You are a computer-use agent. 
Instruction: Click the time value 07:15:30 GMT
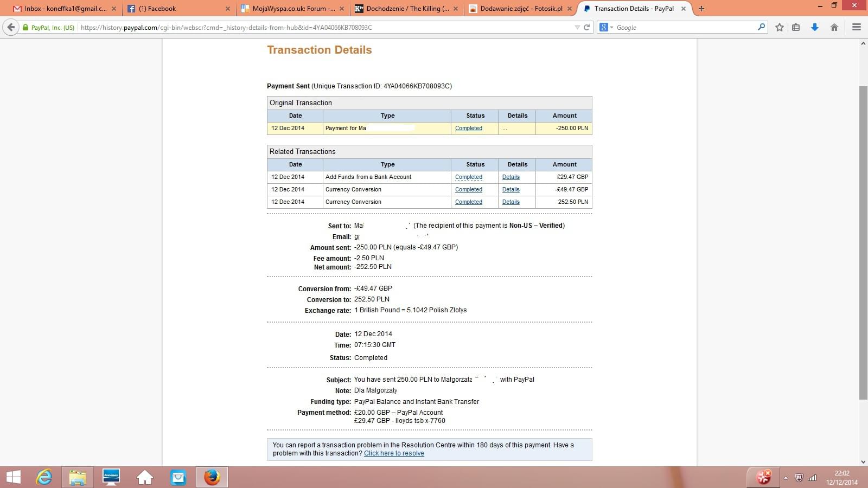coord(375,345)
